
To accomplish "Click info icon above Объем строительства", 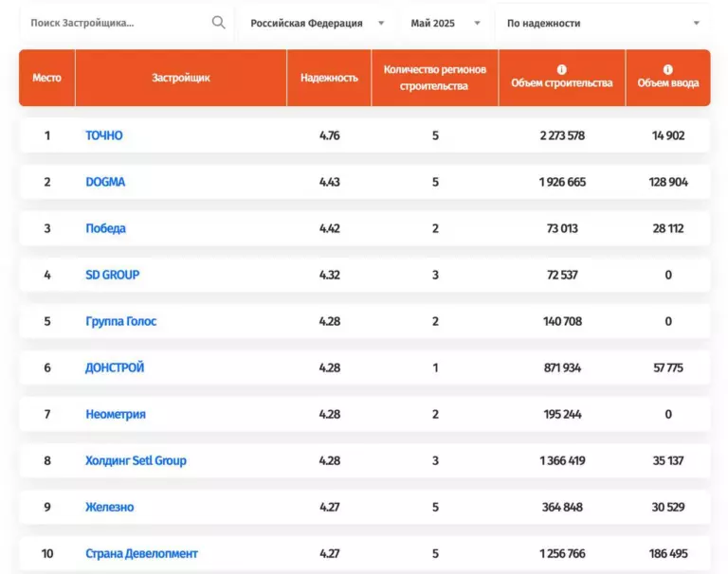I will point(562,69).
